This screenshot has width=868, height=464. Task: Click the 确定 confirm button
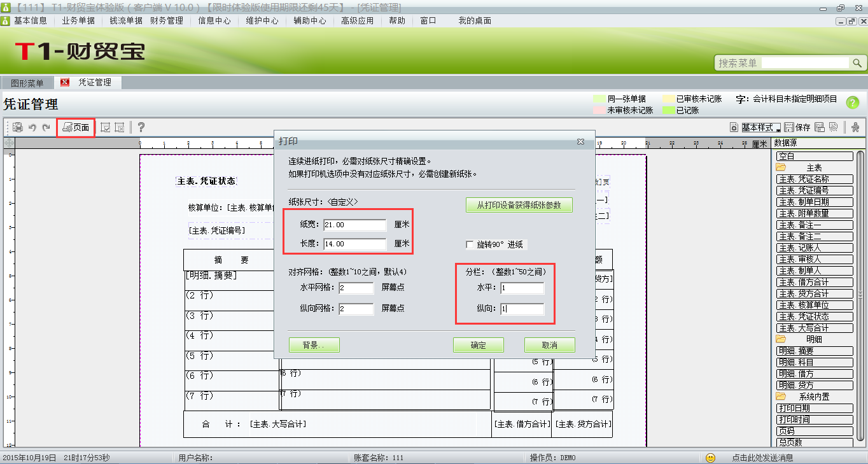[x=478, y=345]
